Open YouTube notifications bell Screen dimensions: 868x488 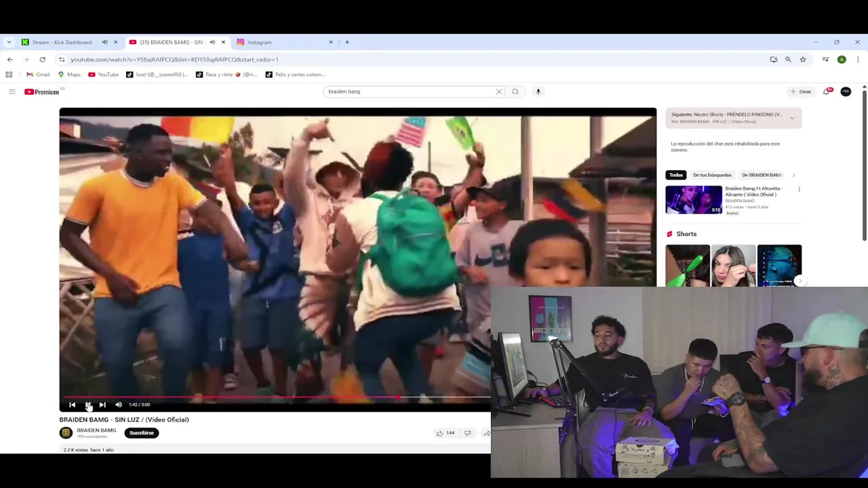(x=827, y=91)
